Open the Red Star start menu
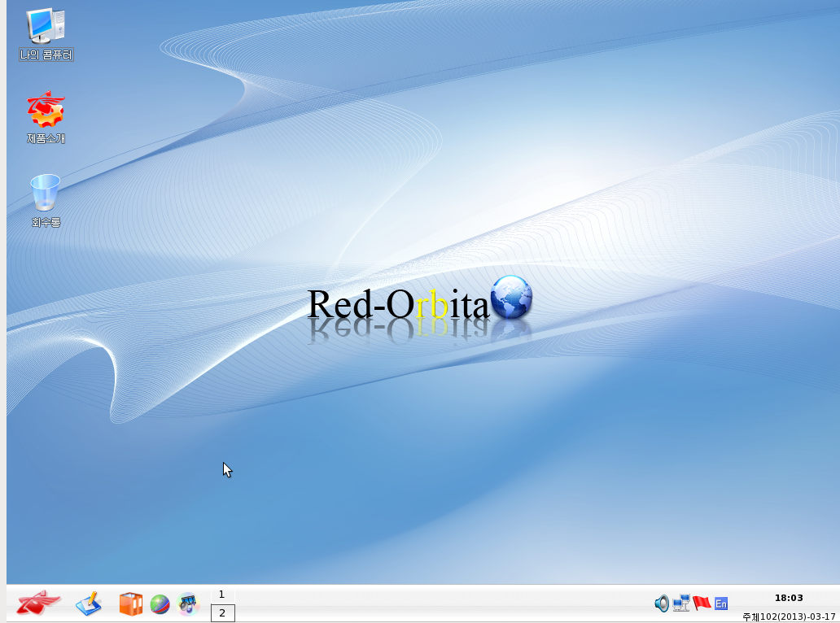 pos(38,603)
